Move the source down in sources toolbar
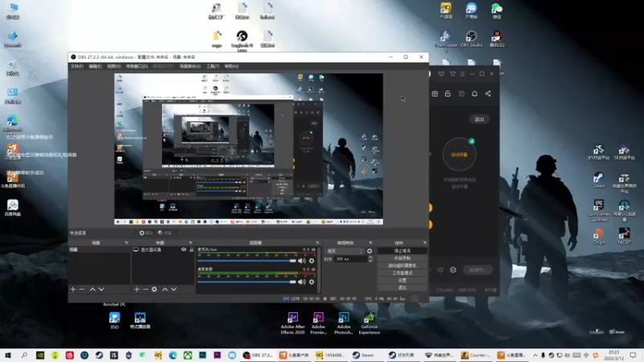This screenshot has height=362, width=644. 174,290
